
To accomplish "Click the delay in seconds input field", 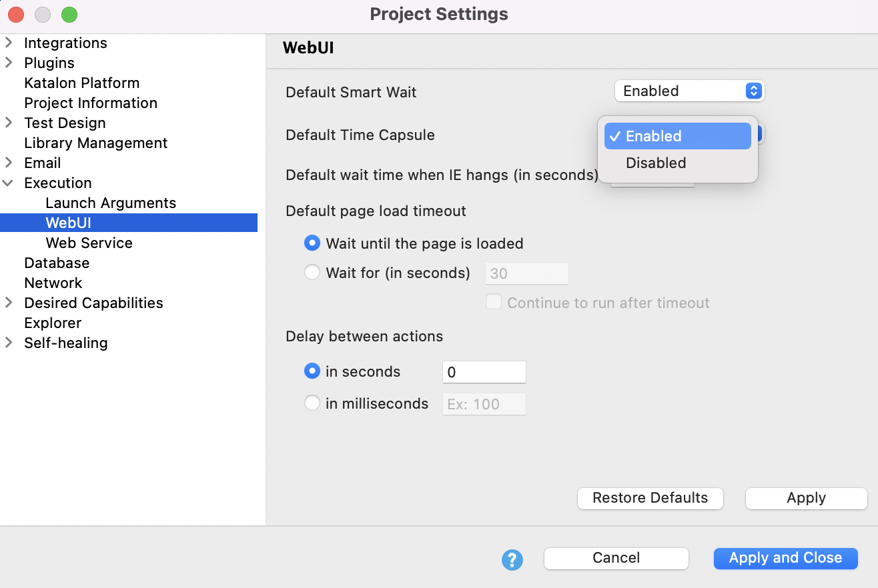I will click(484, 372).
